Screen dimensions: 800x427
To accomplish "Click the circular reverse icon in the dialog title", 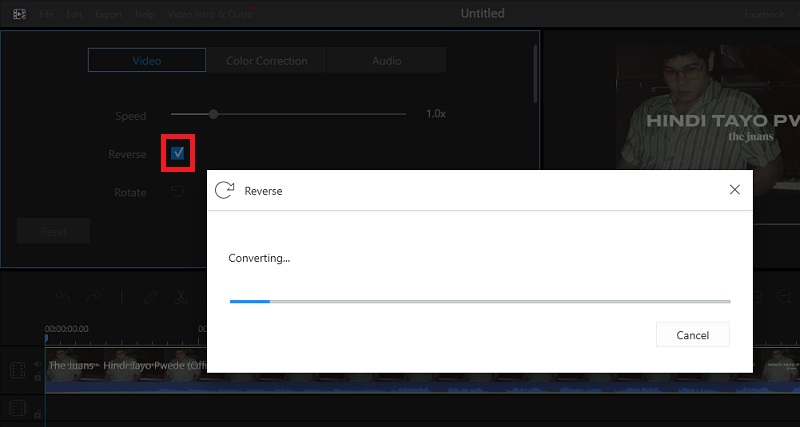I will [224, 190].
